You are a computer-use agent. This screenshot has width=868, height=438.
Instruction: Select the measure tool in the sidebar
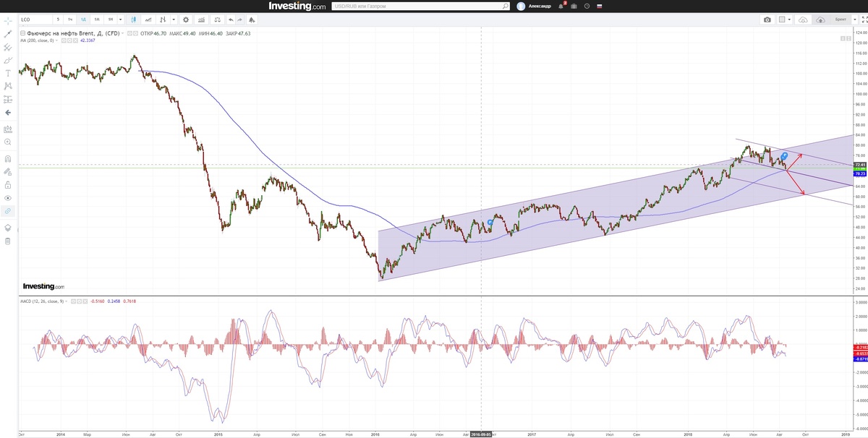(x=8, y=129)
